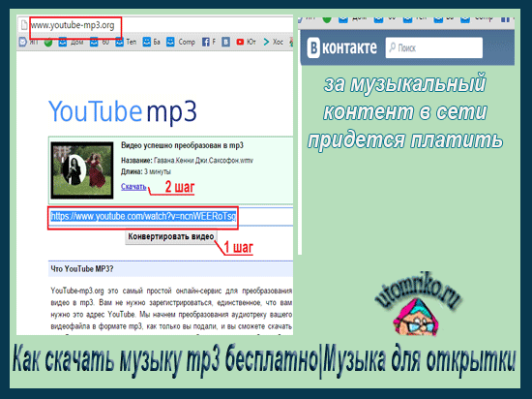Click the page icon in the address bar
The image size is (532, 399).
(x=24, y=25)
